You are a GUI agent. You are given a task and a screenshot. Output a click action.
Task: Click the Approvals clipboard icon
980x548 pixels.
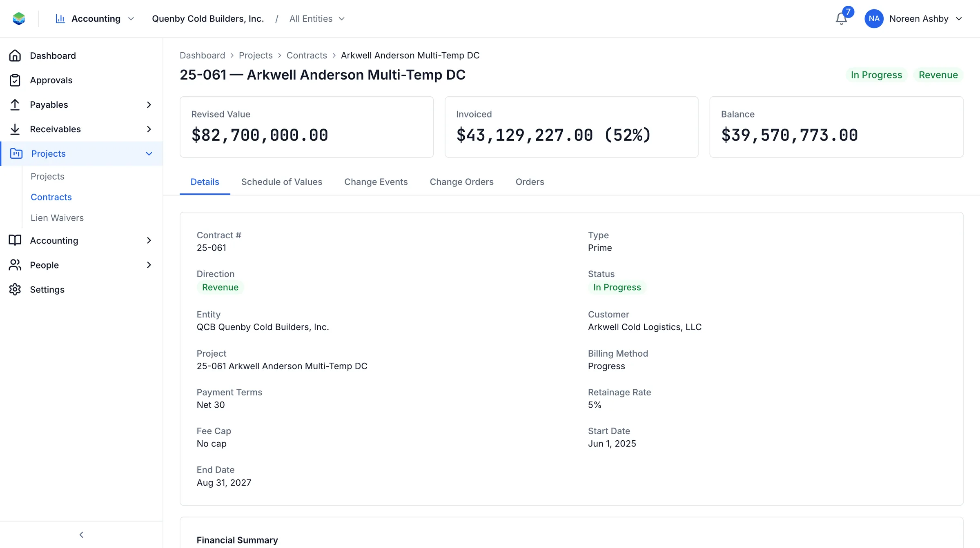tap(15, 80)
